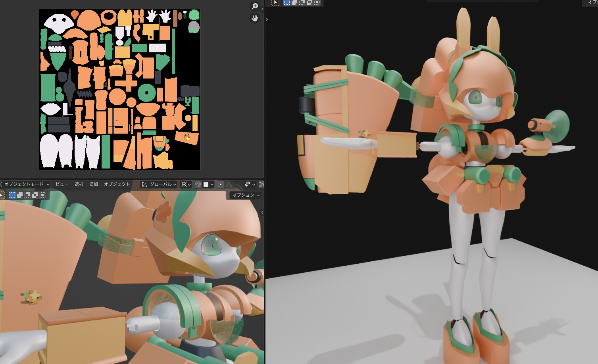Click the gizmo icon at lower-left header's right edge
This screenshot has height=364, width=598.
coord(262,184)
